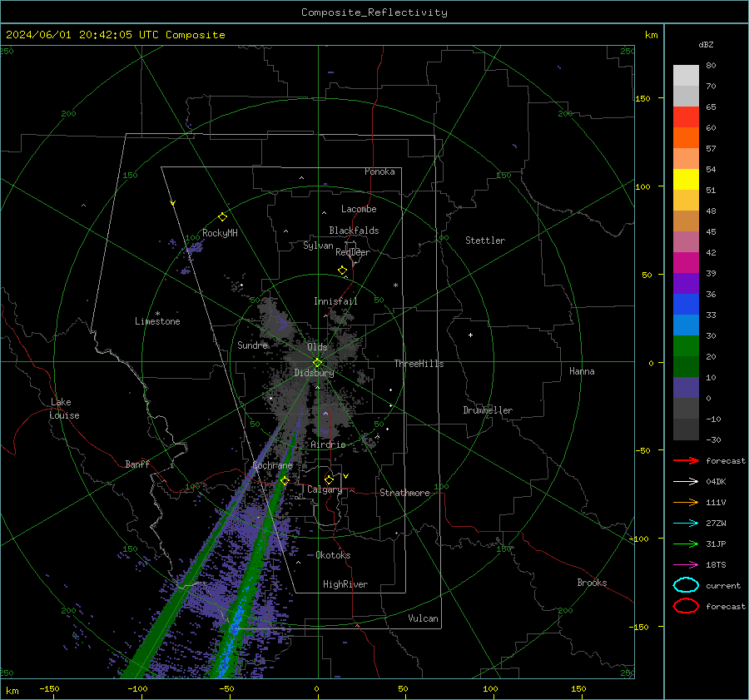Click the Vulcan town label

(423, 618)
